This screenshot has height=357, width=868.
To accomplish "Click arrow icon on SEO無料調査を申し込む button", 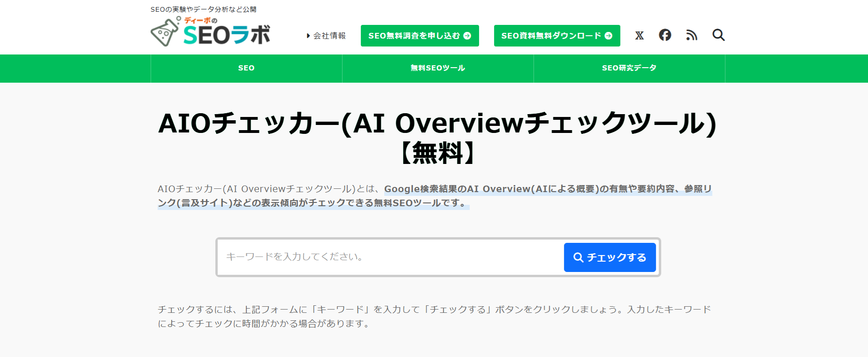I will tap(467, 36).
